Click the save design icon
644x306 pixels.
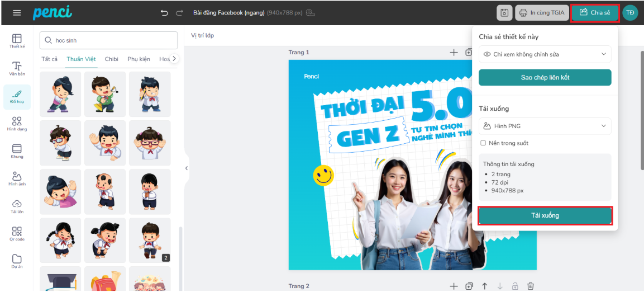coord(504,13)
